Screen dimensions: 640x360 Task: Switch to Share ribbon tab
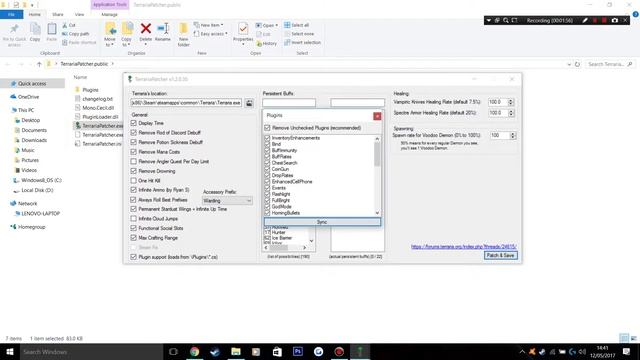[58, 14]
